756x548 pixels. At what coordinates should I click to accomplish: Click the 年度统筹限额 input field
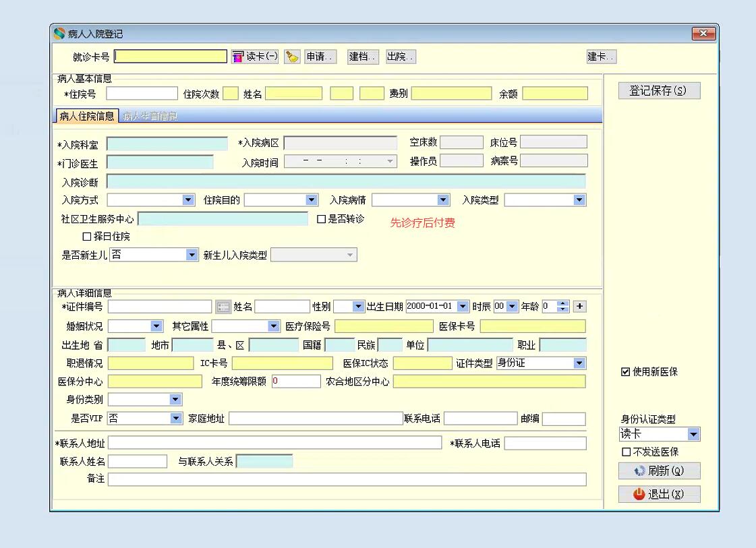point(296,382)
